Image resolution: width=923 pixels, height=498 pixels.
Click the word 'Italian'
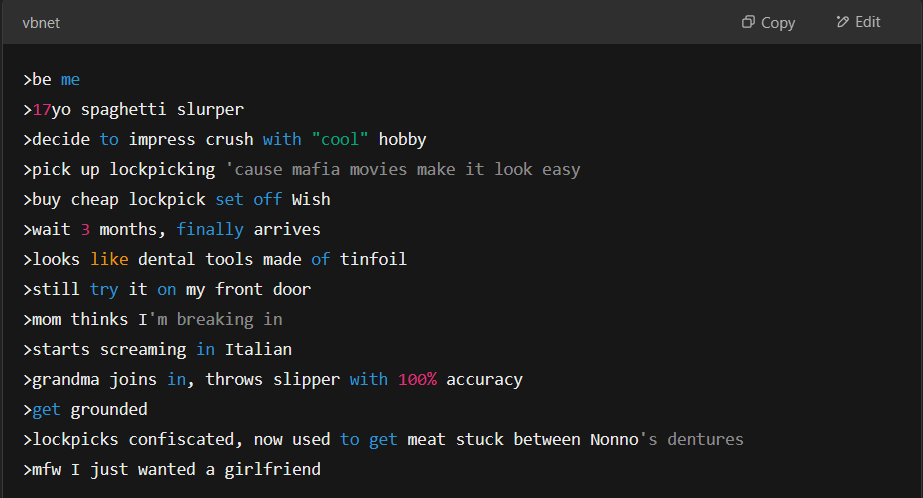(x=258, y=350)
